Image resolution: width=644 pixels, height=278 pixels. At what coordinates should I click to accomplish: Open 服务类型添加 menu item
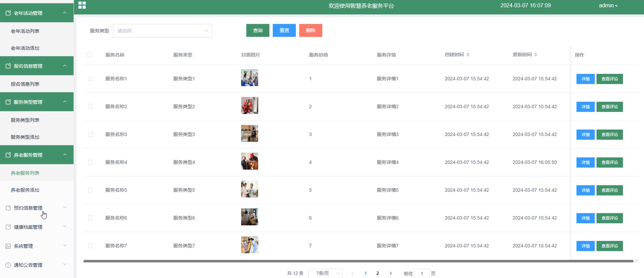click(37, 137)
